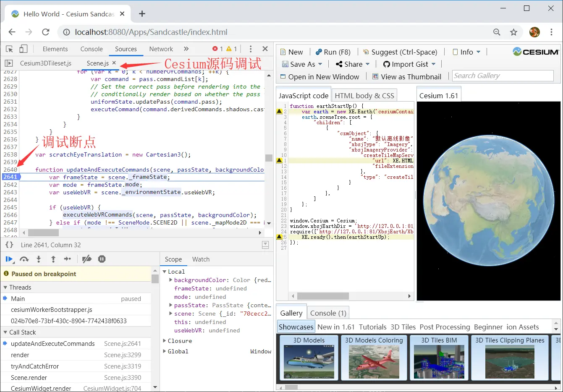Toggle breakpoint on line 2641

[10, 177]
